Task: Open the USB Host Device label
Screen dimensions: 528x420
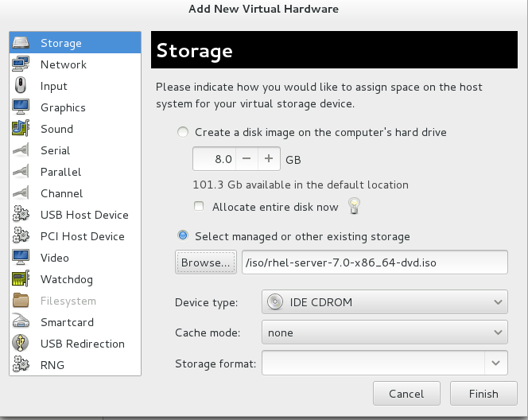Action: (x=84, y=215)
